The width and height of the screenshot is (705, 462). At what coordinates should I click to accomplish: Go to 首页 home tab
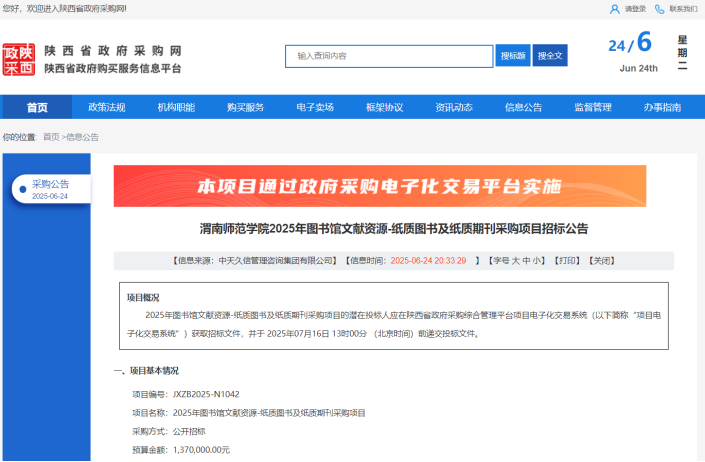point(37,107)
